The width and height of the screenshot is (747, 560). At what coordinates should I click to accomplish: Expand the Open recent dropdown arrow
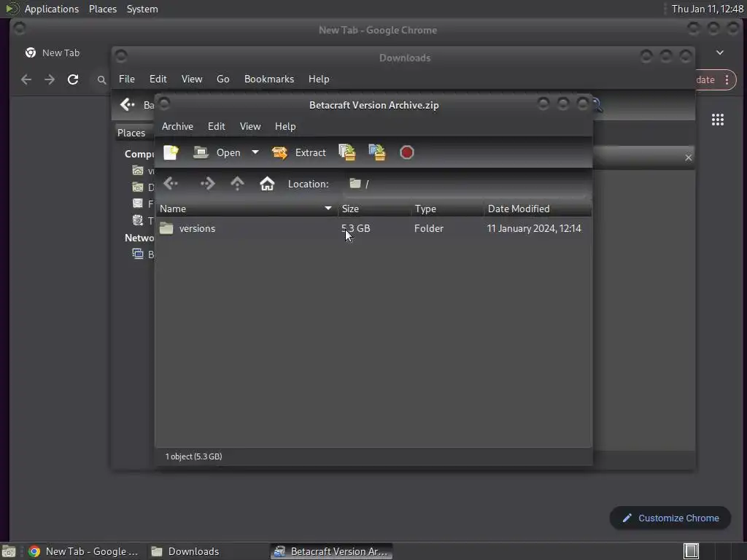coord(255,152)
